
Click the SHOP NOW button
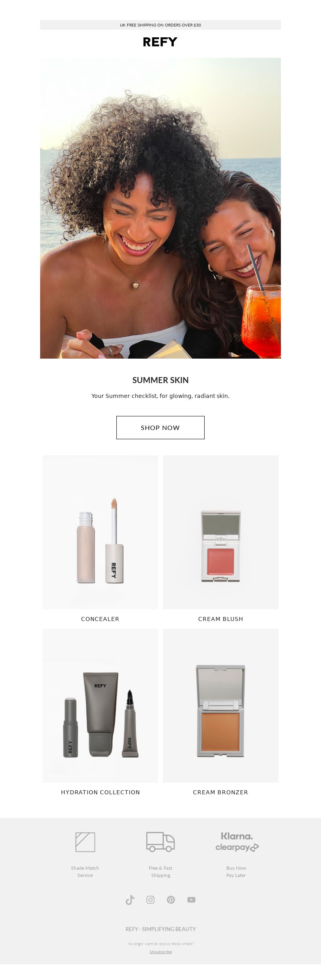[x=160, y=428]
